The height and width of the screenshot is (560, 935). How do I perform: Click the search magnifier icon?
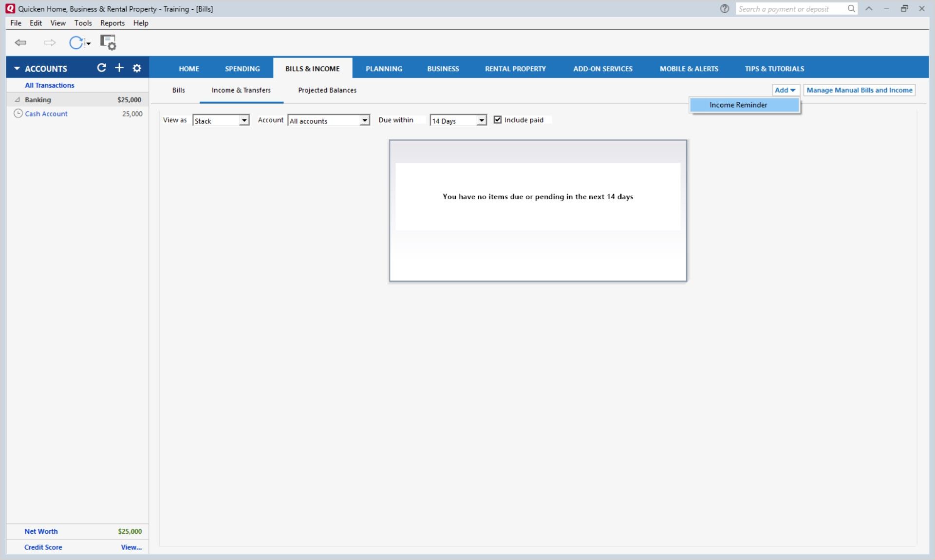851,9
